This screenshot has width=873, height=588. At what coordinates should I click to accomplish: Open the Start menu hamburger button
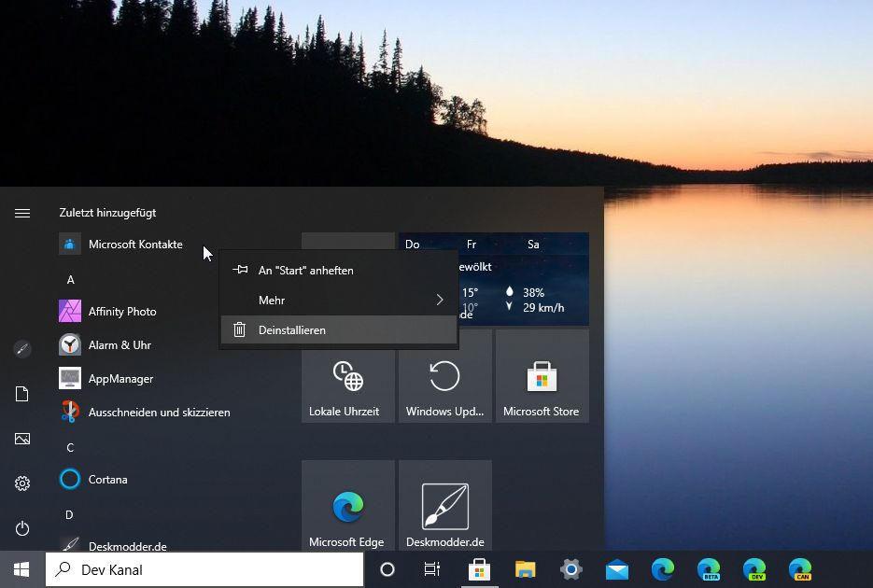22,213
